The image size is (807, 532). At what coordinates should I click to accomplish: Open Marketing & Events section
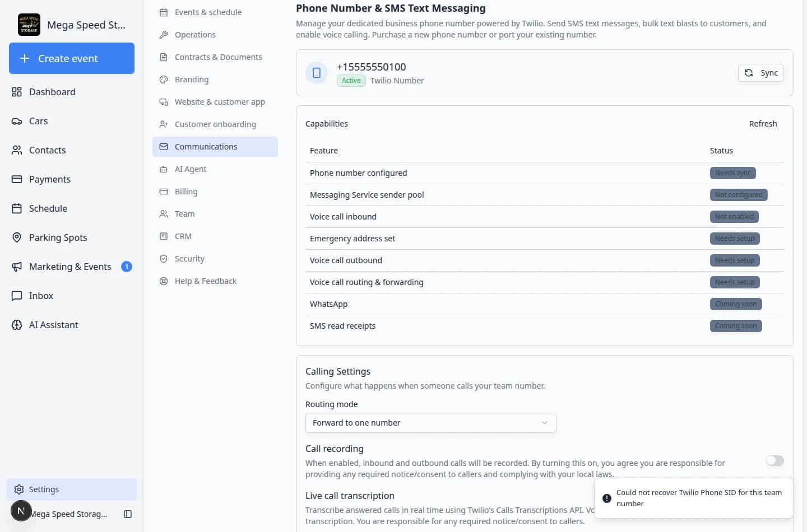pos(72,267)
